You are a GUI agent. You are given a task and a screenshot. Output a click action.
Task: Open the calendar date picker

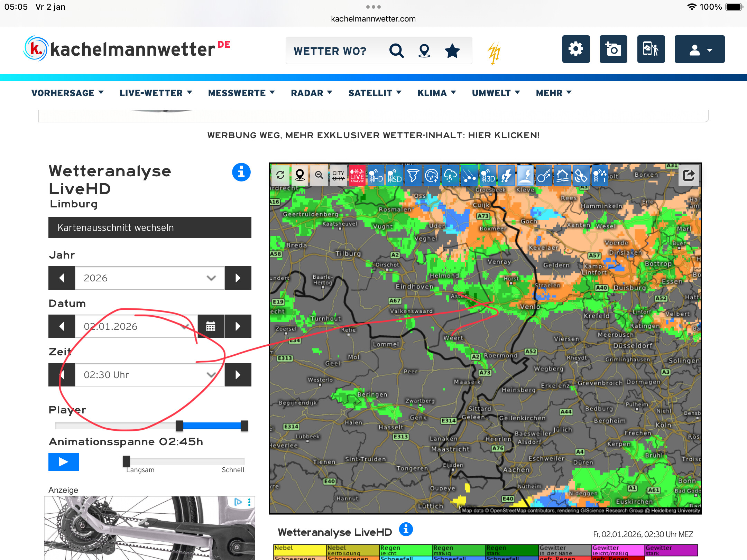coord(211,326)
